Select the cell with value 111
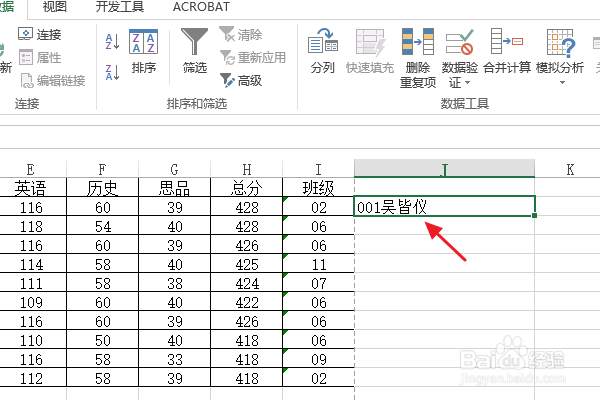This screenshot has width=600, height=400. click(x=33, y=282)
